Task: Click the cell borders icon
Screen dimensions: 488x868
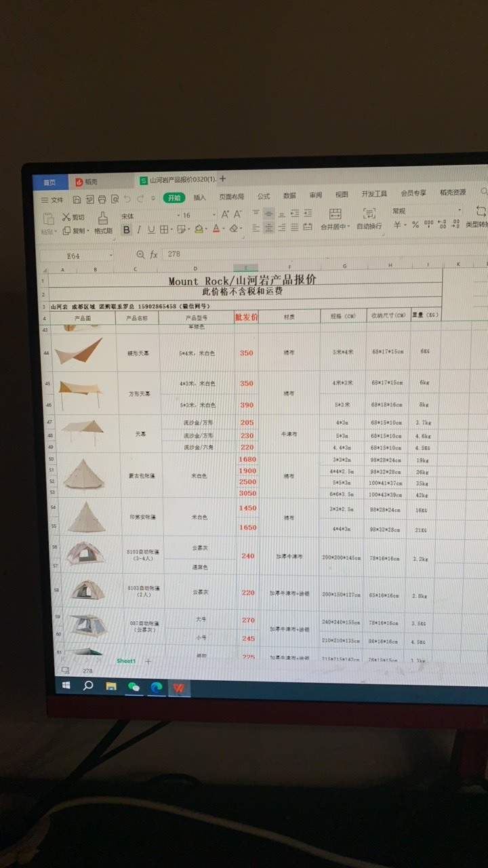Action: (x=163, y=230)
